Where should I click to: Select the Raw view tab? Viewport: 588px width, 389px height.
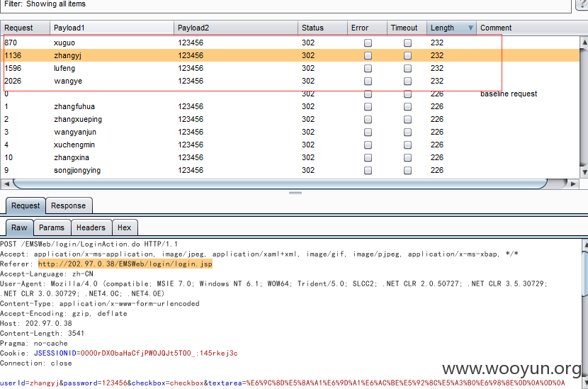click(20, 227)
